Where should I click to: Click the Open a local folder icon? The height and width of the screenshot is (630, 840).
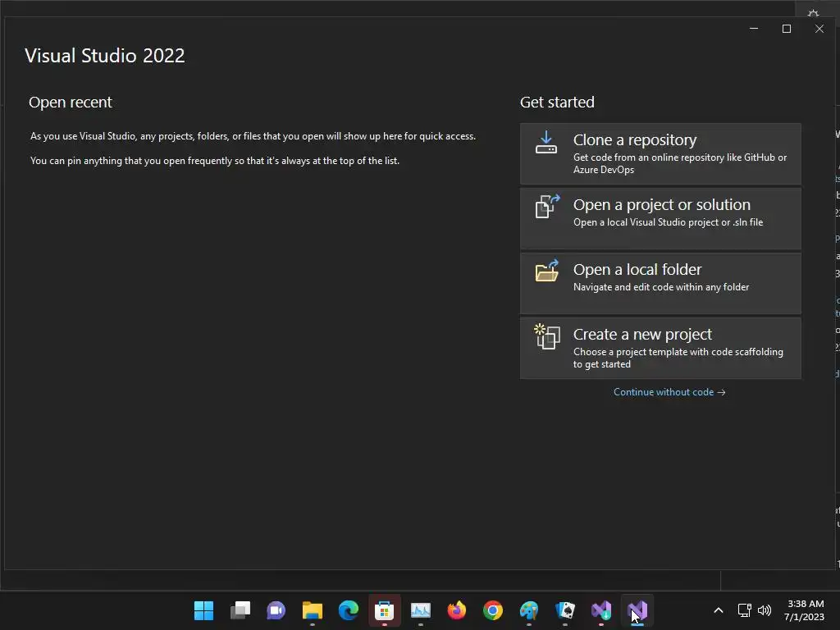[x=547, y=271]
